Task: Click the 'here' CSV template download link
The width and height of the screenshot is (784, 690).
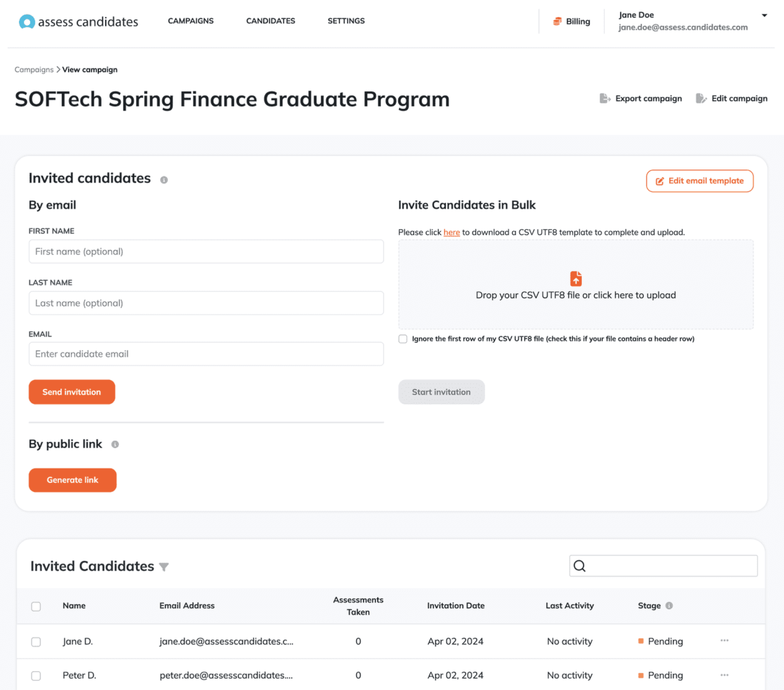Action: pos(451,232)
